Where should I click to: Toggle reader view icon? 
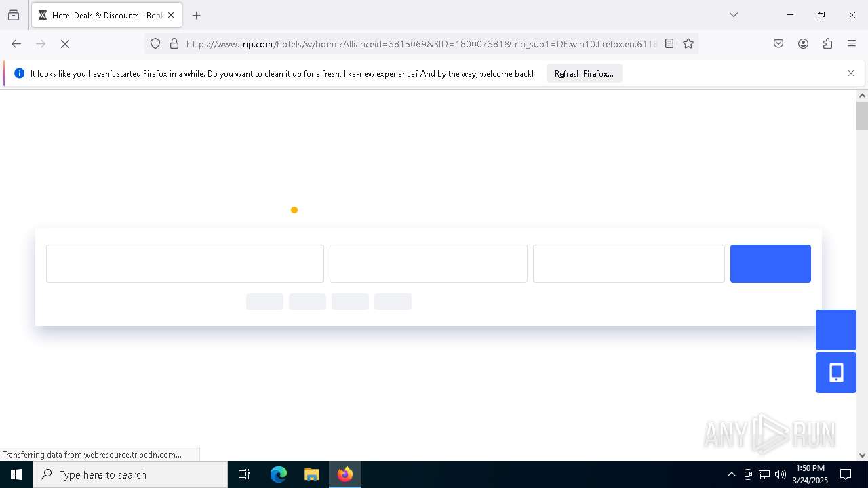point(669,43)
